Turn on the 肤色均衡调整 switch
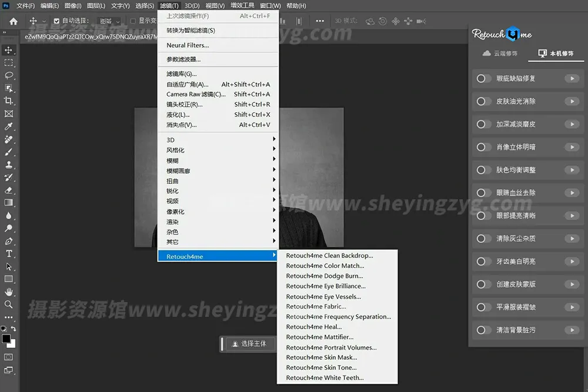 [483, 170]
